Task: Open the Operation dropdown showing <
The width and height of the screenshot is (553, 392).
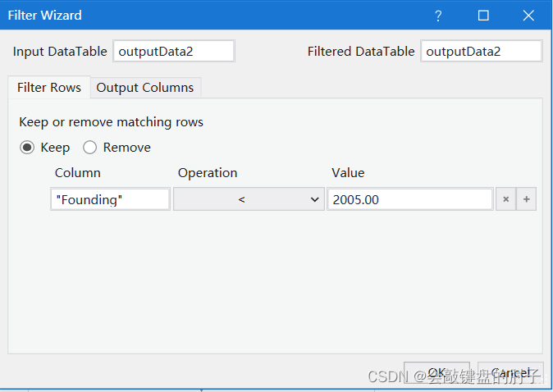Action: click(x=249, y=199)
